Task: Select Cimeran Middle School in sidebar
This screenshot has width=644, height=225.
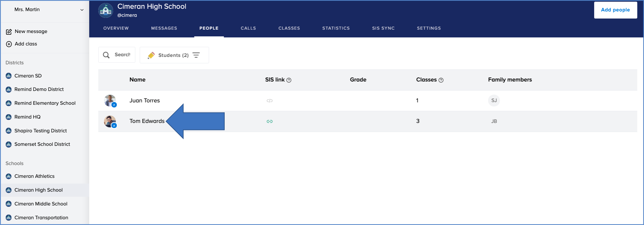Action: [x=41, y=204]
